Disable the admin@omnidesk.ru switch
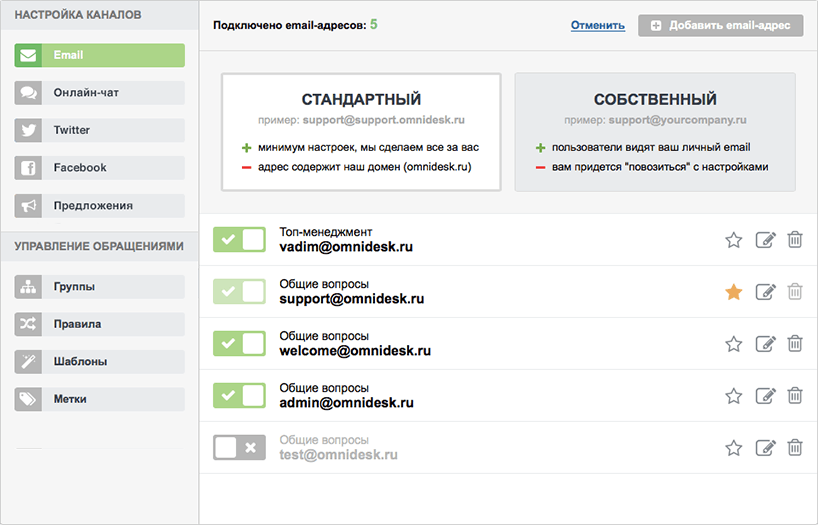818x525 pixels. (x=239, y=396)
